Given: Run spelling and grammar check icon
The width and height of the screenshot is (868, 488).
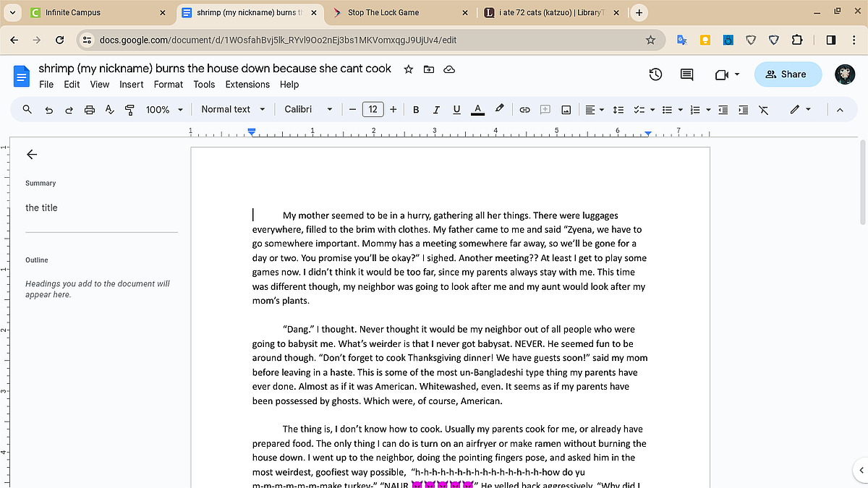Looking at the screenshot, I should [x=110, y=109].
